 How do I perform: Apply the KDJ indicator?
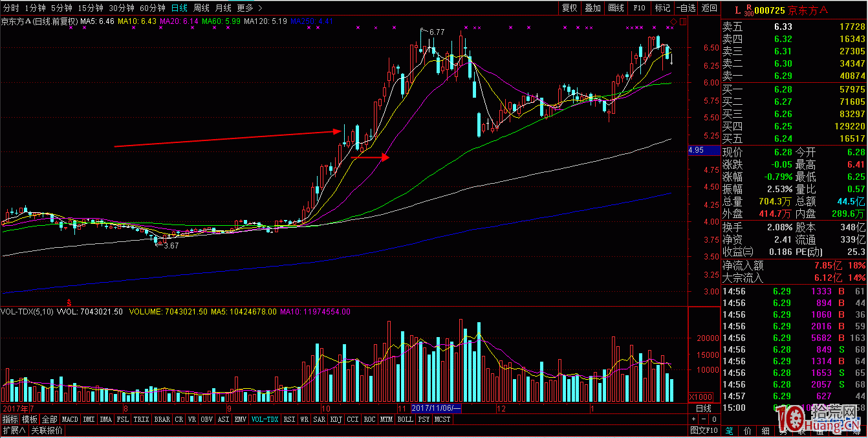click(x=336, y=419)
